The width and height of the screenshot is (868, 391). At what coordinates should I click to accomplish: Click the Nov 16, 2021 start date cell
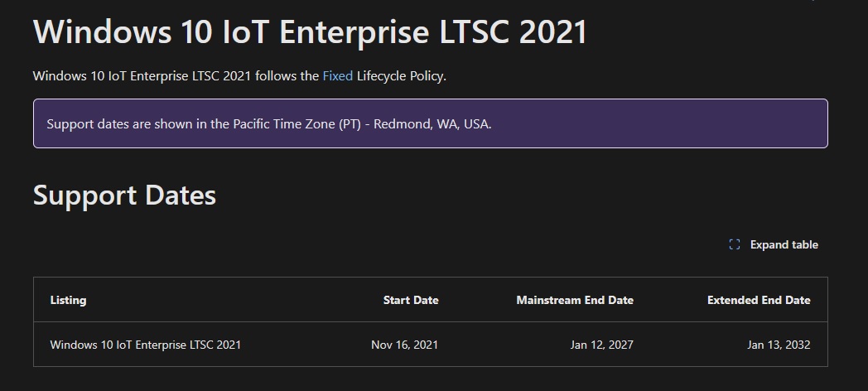(404, 345)
